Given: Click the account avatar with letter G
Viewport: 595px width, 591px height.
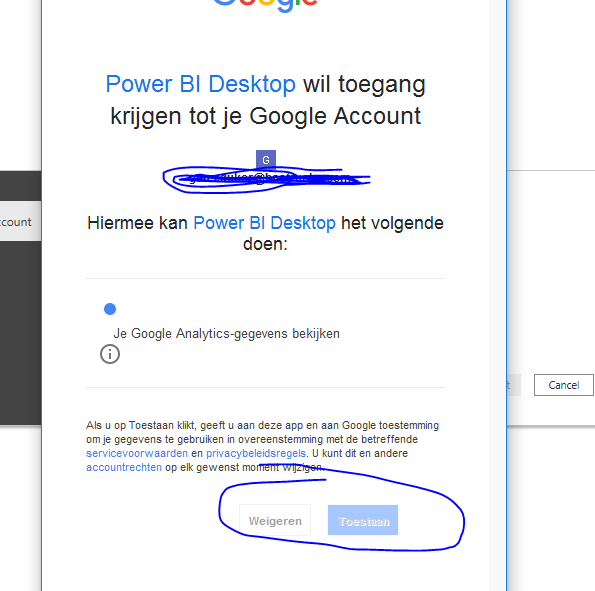Looking at the screenshot, I should point(266,160).
